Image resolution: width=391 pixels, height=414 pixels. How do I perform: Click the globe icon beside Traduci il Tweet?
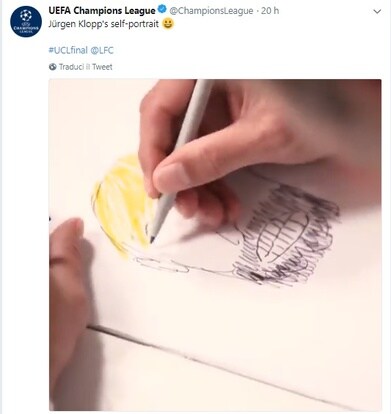52,67
